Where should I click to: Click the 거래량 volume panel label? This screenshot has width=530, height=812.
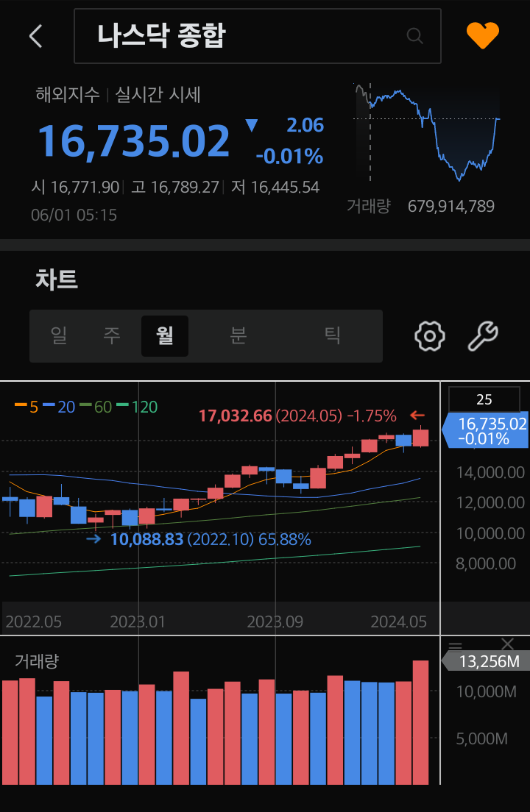tap(37, 660)
